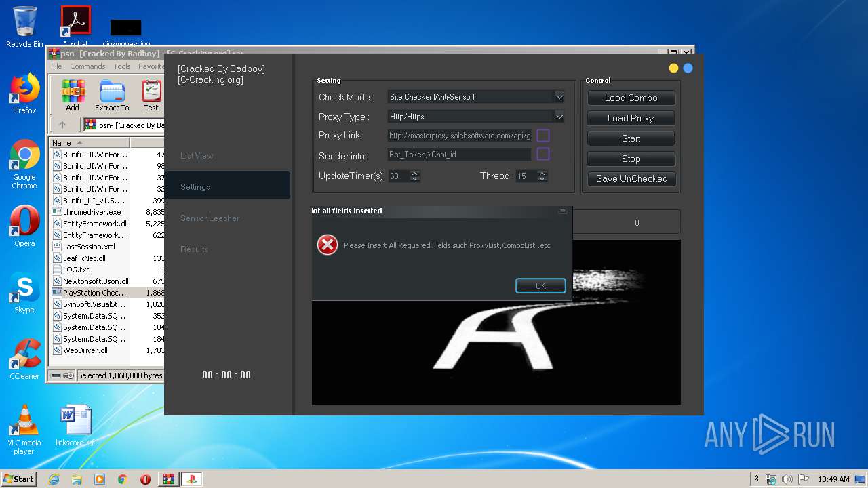This screenshot has width=868, height=488.
Task: Click the Proxy Link input field
Action: [x=460, y=136]
